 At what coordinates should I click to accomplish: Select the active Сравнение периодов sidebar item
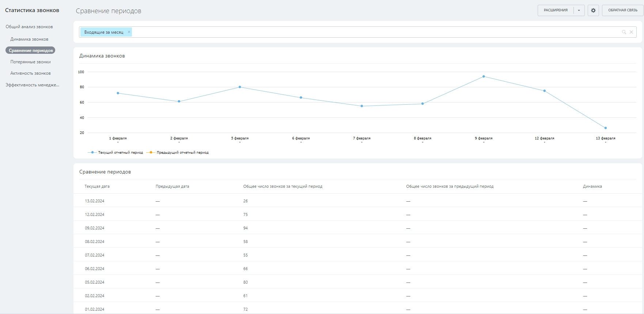pos(31,51)
